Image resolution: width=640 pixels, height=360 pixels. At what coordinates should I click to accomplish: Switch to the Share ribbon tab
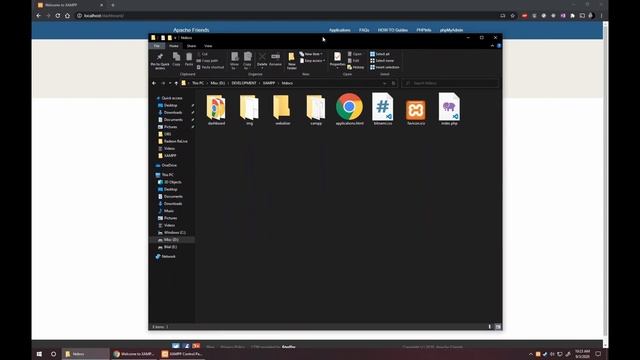(x=191, y=46)
